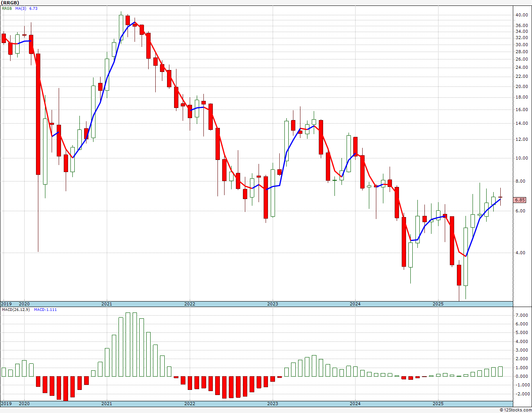532x413 pixels.
Task: Click the 7.000 MACD axis label
Action: 521,315
